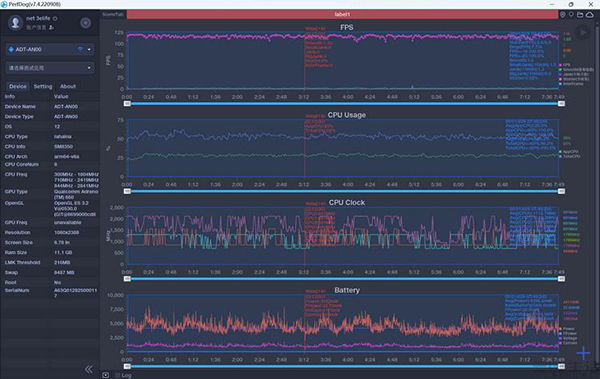Click the Resolution value 1080x2388
The image size is (600, 379).
[x=67, y=232]
